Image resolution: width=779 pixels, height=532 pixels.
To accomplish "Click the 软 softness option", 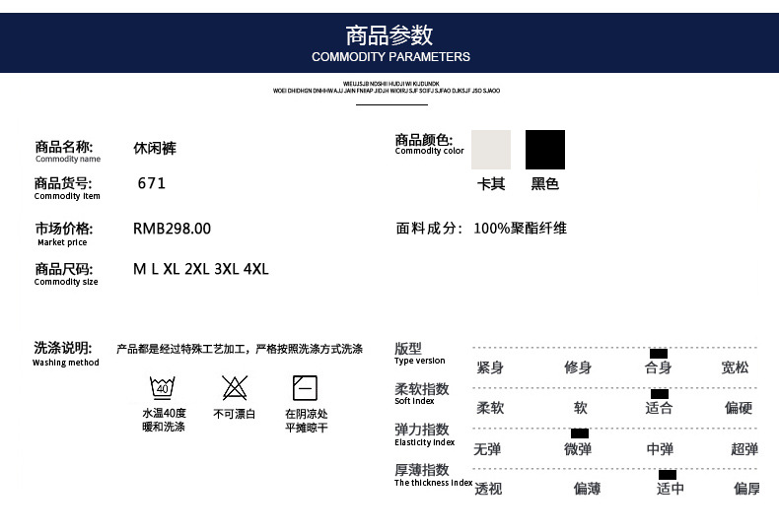I will [581, 408].
